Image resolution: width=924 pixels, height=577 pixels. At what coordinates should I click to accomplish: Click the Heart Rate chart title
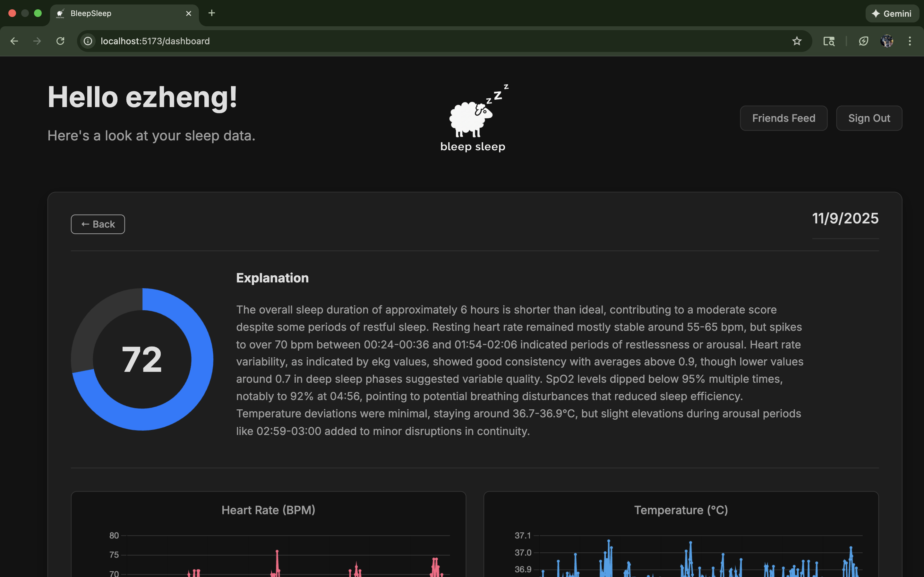269,510
